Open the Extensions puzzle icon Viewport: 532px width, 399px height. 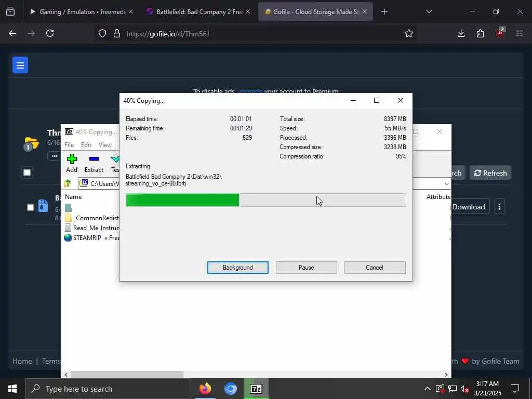tap(480, 33)
